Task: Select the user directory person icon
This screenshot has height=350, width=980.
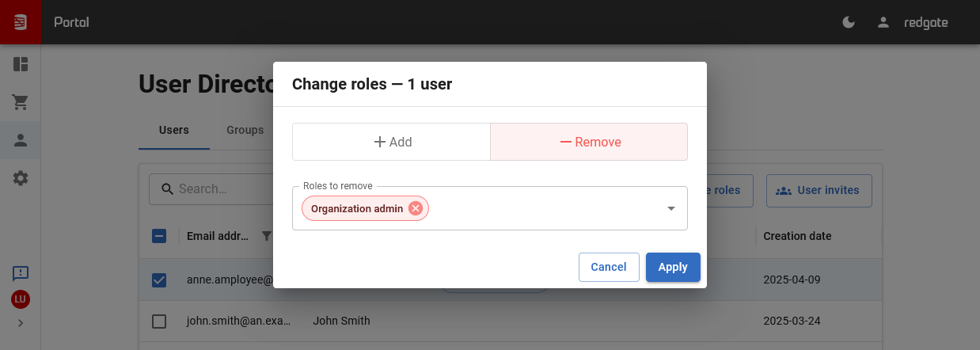Action: coord(21,140)
